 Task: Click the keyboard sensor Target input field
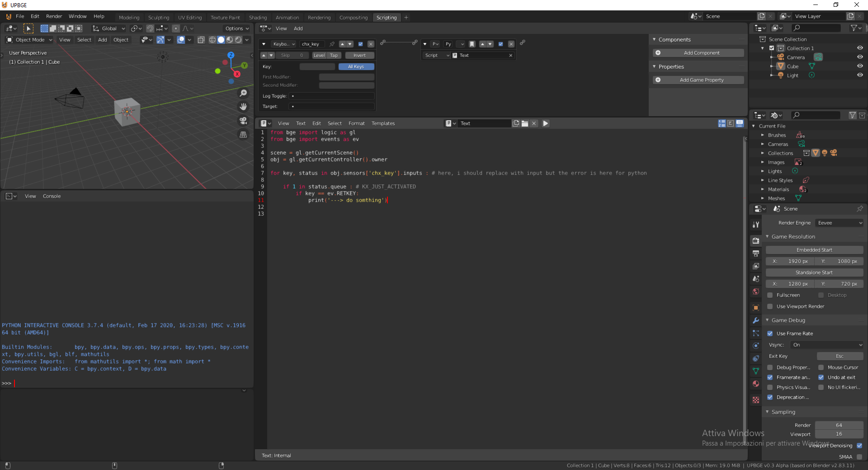(x=331, y=107)
